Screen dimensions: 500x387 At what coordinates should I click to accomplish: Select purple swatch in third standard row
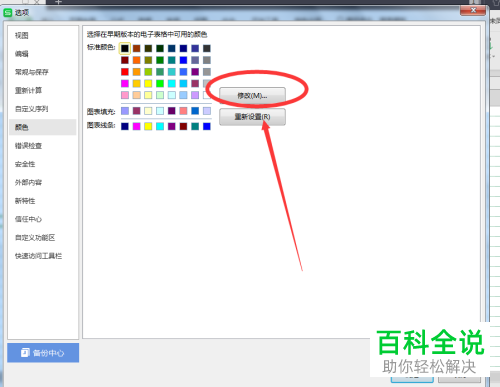click(x=195, y=72)
